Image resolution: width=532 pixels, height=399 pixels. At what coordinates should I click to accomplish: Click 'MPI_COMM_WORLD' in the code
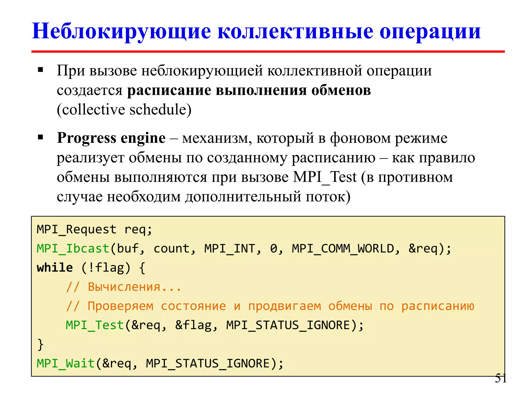tap(343, 249)
